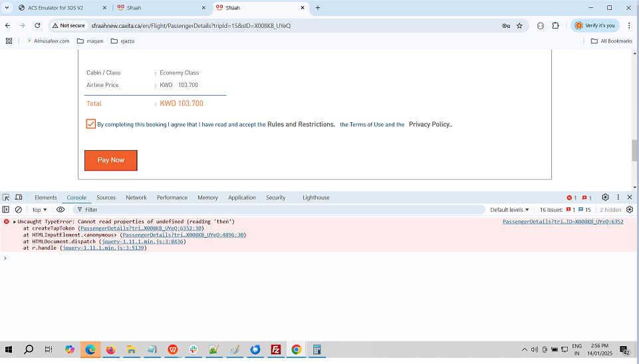
Task: Uncheck the terms agreement checkbox
Action: click(90, 124)
